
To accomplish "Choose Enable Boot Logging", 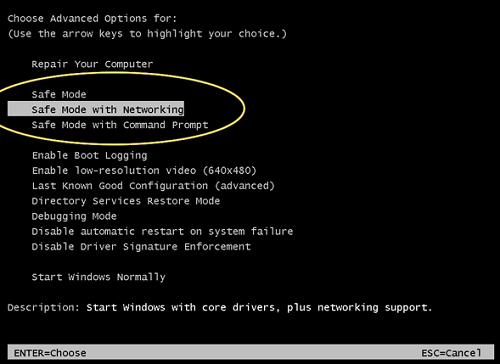I will point(90,156).
